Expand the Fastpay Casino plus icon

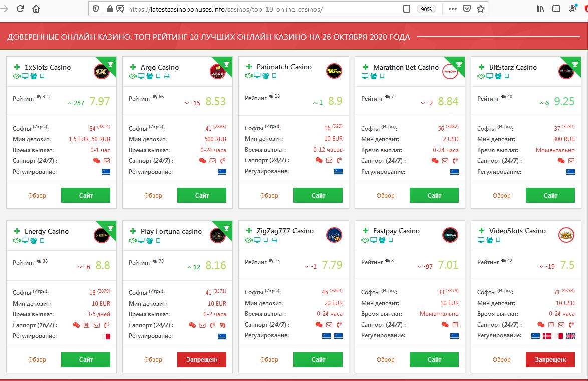365,231
